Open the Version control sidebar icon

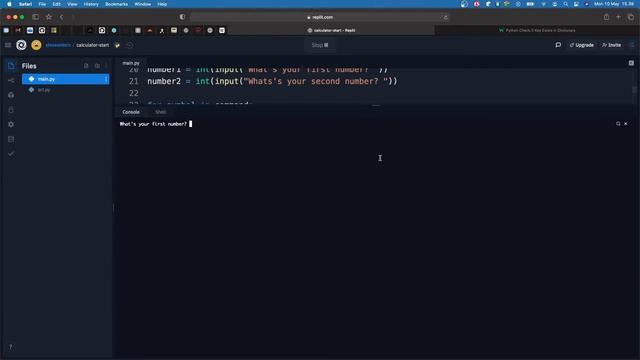tap(11, 80)
